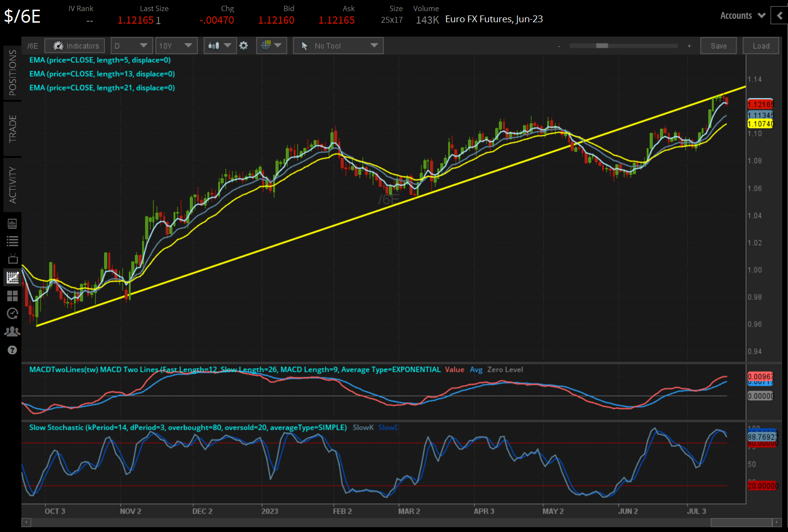Toggle the EMA length=5 study label
Image resolution: width=788 pixels, height=532 pixels.
pos(100,60)
